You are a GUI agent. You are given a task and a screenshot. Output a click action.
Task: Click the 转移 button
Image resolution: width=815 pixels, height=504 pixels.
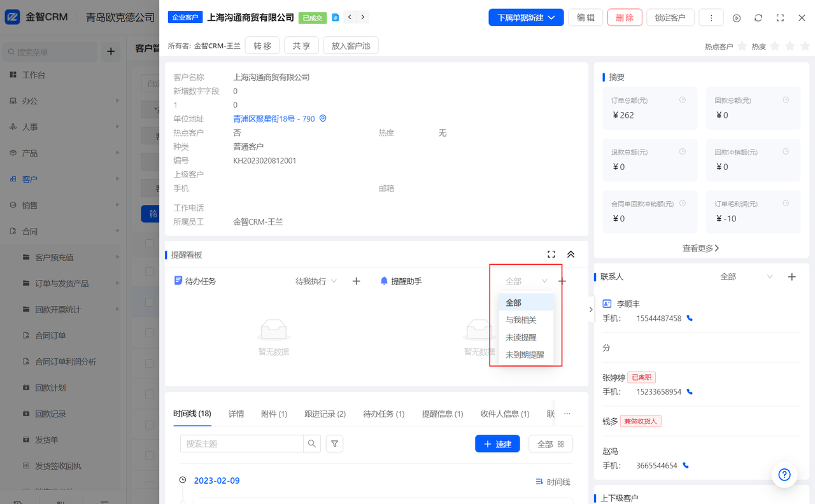coord(262,45)
